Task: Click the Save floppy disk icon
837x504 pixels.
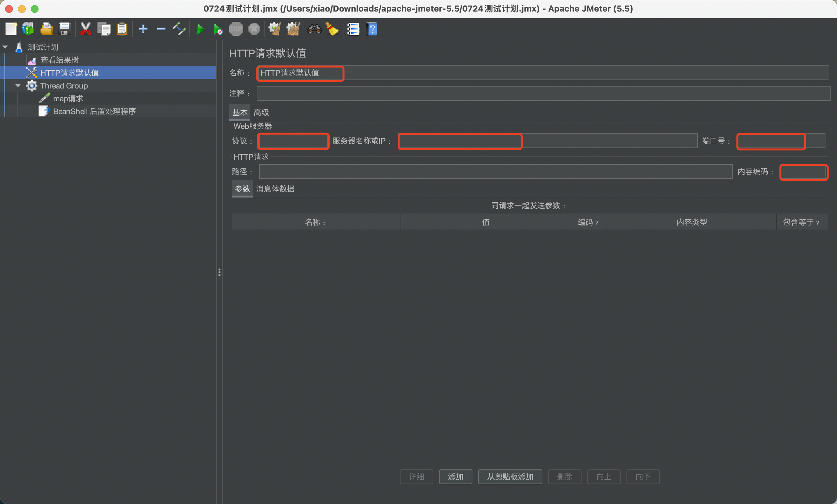Action: 65,29
